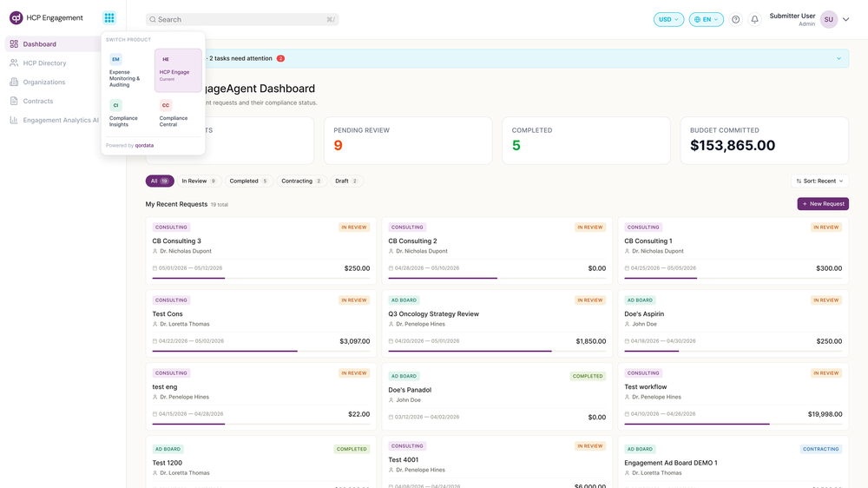Click the $19,998.00 amount
The image size is (868, 488).
pyautogui.click(x=825, y=414)
